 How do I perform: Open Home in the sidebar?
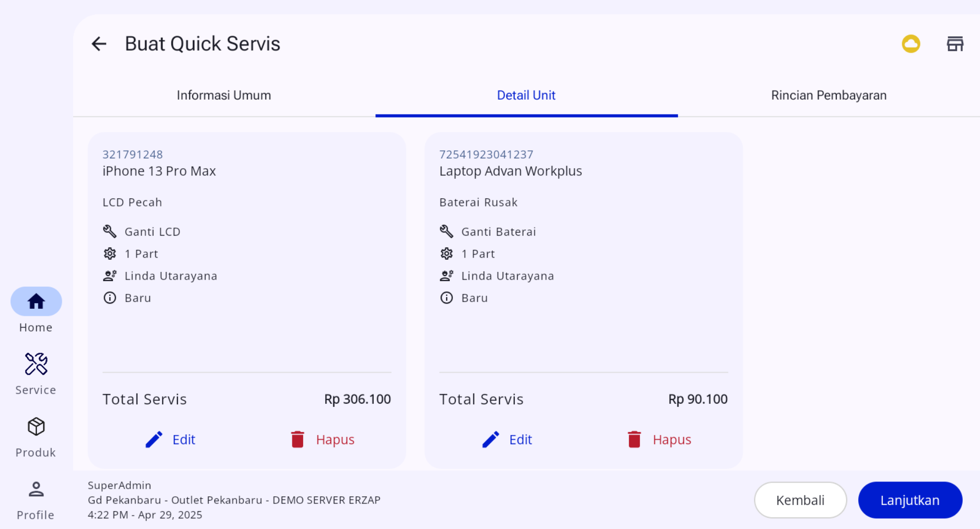pyautogui.click(x=36, y=310)
